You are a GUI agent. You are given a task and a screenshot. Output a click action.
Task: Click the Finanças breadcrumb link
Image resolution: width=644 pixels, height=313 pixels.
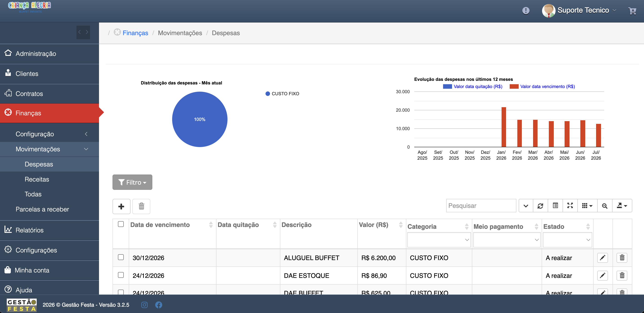tap(135, 33)
